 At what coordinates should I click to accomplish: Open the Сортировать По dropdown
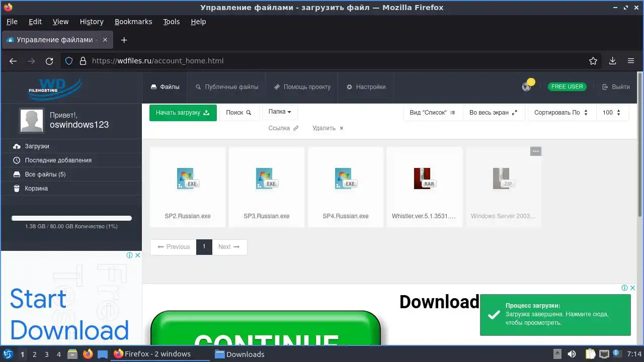point(561,113)
